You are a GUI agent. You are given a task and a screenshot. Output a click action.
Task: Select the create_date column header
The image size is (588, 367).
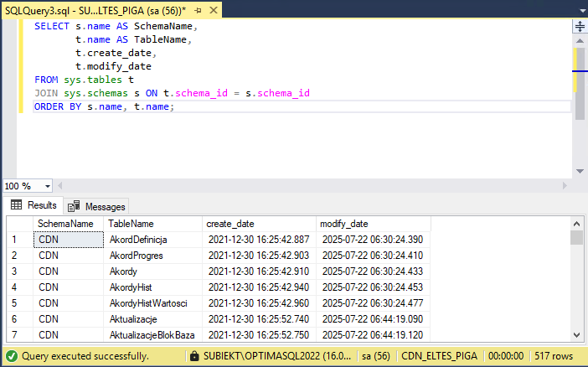click(x=259, y=224)
